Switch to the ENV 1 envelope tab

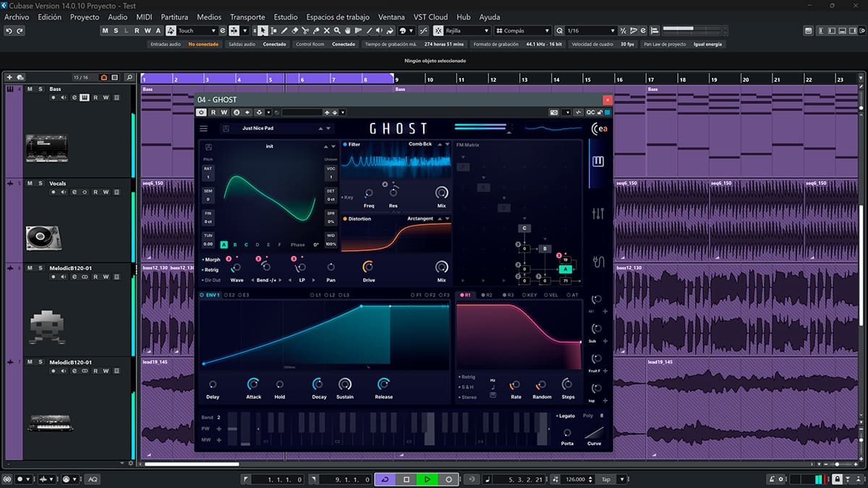coord(210,295)
